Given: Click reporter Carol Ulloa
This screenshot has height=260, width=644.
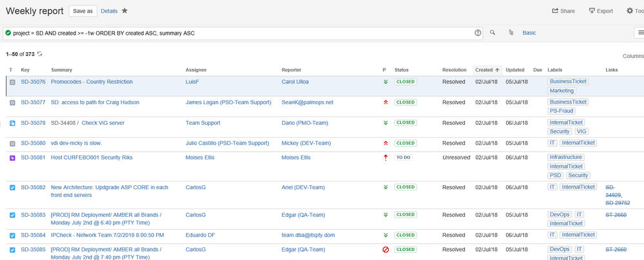Looking at the screenshot, I should (295, 82).
